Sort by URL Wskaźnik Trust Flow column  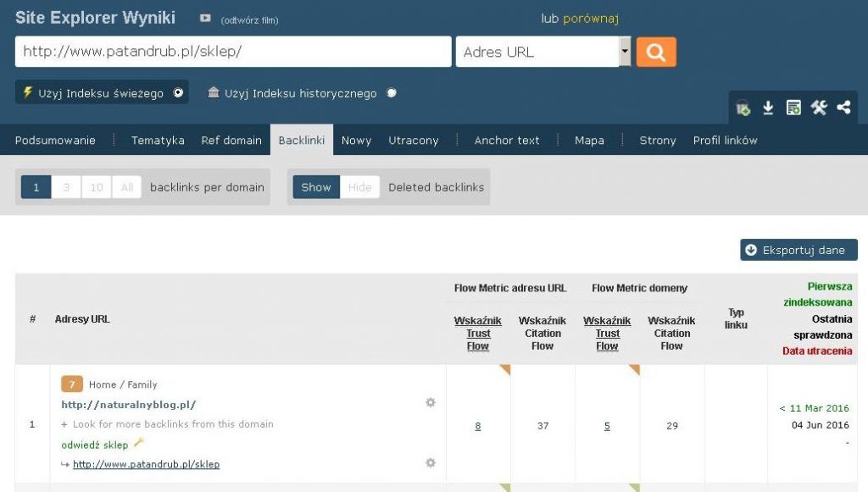(478, 334)
